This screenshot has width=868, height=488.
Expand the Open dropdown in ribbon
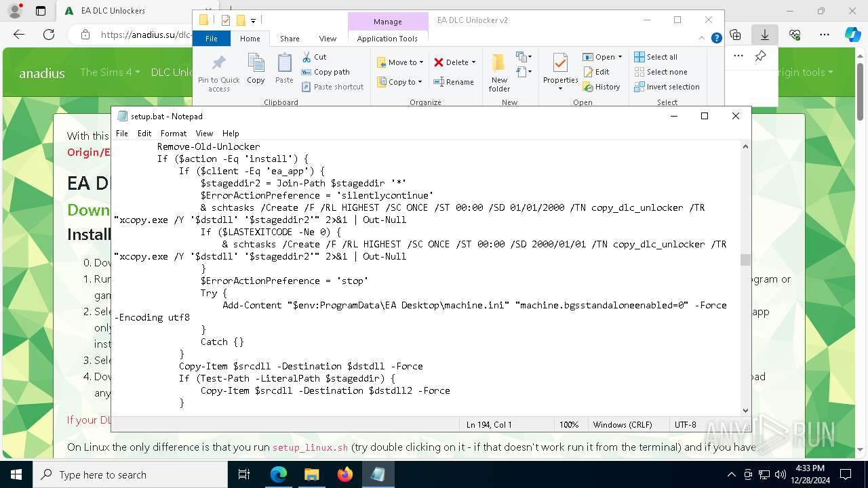click(x=602, y=57)
